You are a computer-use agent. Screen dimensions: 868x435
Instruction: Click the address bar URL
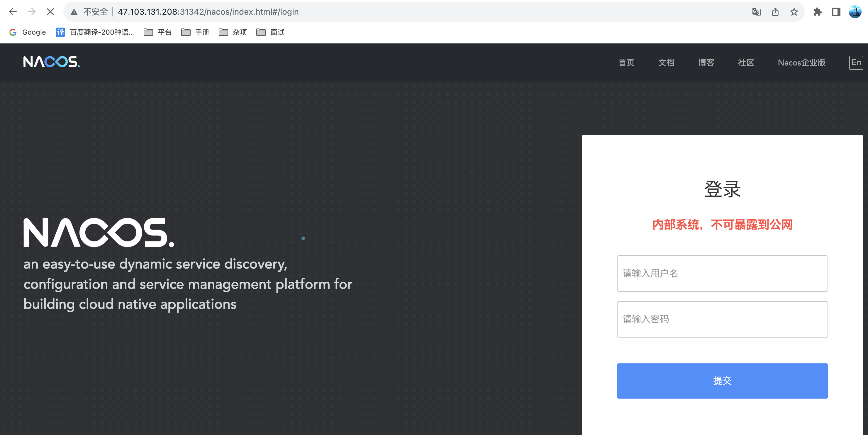pos(208,12)
